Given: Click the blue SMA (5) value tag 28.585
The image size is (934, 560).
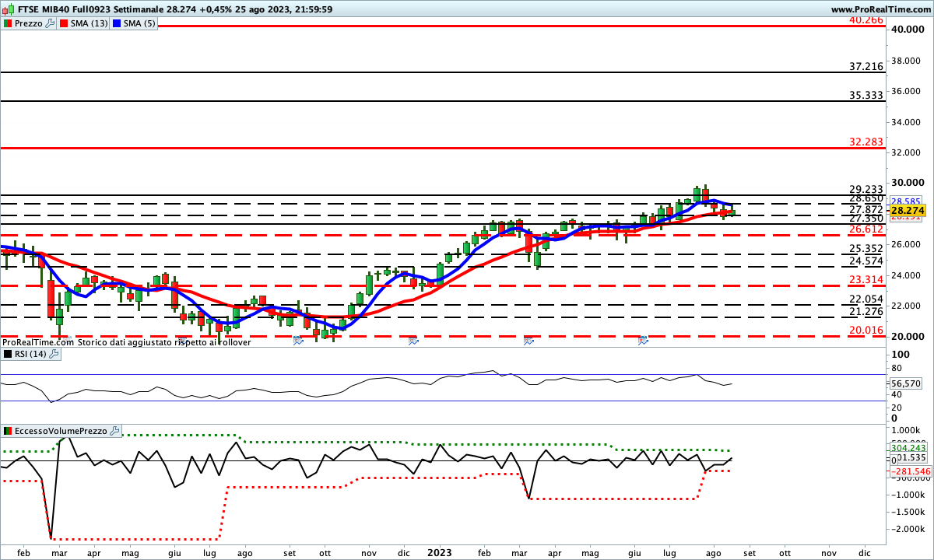Looking at the screenshot, I should pos(906,201).
